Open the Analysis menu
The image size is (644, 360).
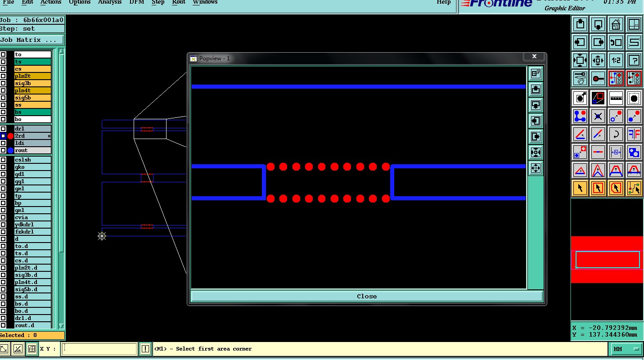[x=110, y=2]
